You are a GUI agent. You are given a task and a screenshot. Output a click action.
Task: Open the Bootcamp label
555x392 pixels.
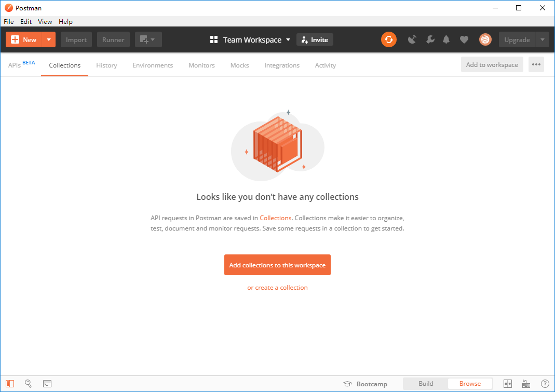pos(372,384)
